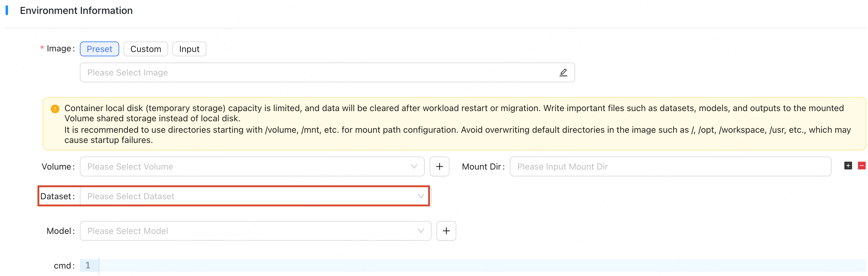The image size is (868, 276).
Task: Click into the cmd editor line 1
Action: (x=482, y=265)
